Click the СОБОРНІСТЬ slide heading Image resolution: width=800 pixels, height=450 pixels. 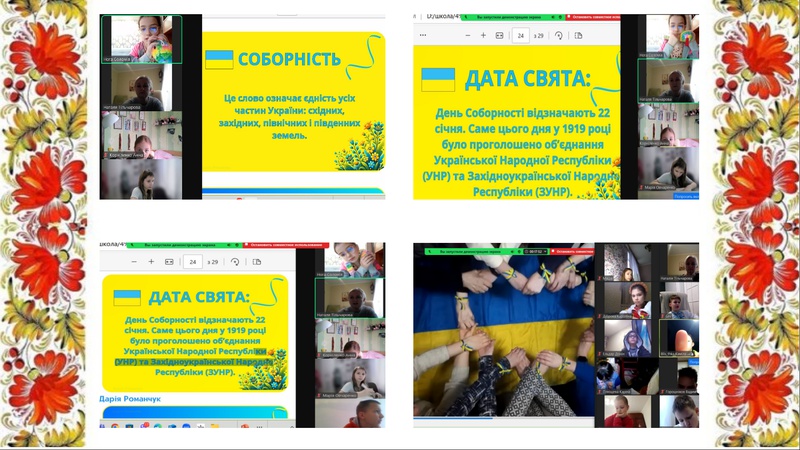289,59
